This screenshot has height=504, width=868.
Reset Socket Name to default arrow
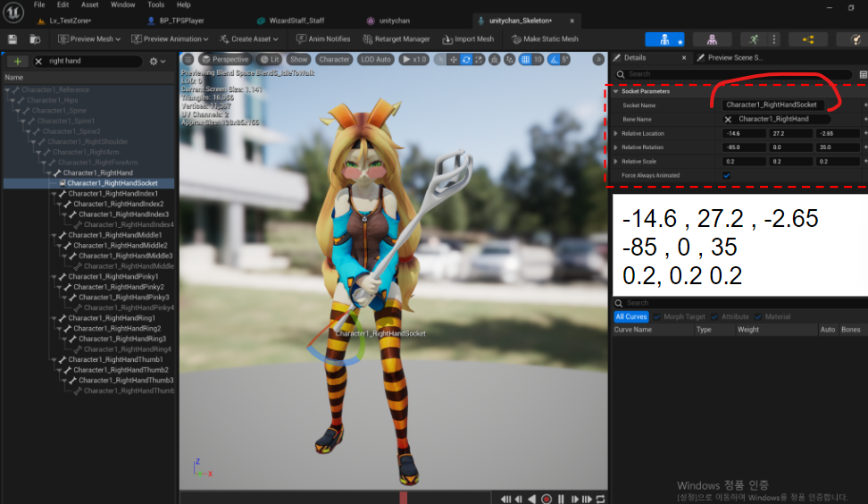865,105
